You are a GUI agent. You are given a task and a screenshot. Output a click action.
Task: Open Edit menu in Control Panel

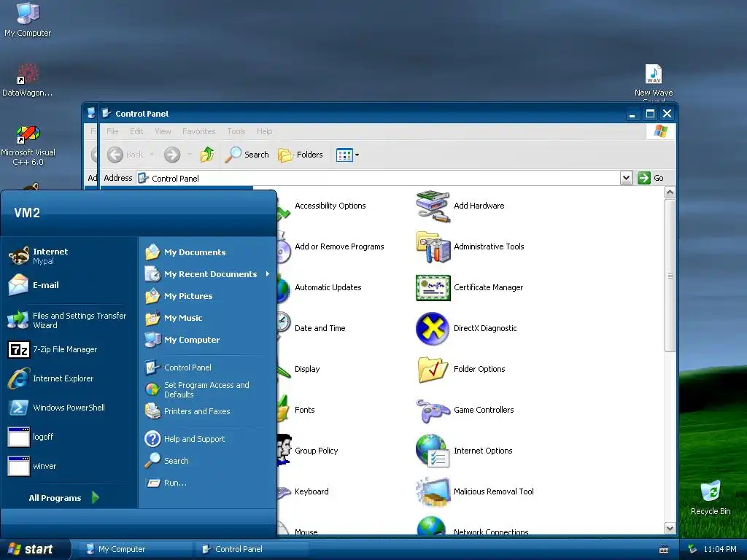tap(136, 131)
